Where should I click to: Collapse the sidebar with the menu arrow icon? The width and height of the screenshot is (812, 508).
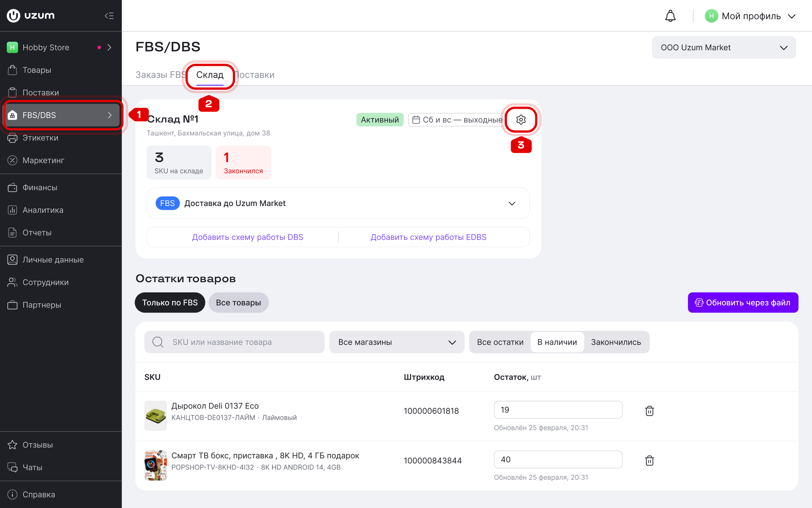coord(109,16)
